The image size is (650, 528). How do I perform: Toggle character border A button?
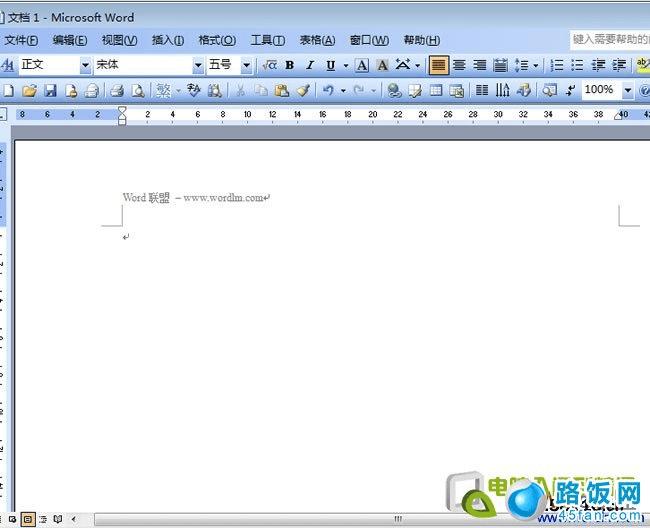(x=362, y=65)
